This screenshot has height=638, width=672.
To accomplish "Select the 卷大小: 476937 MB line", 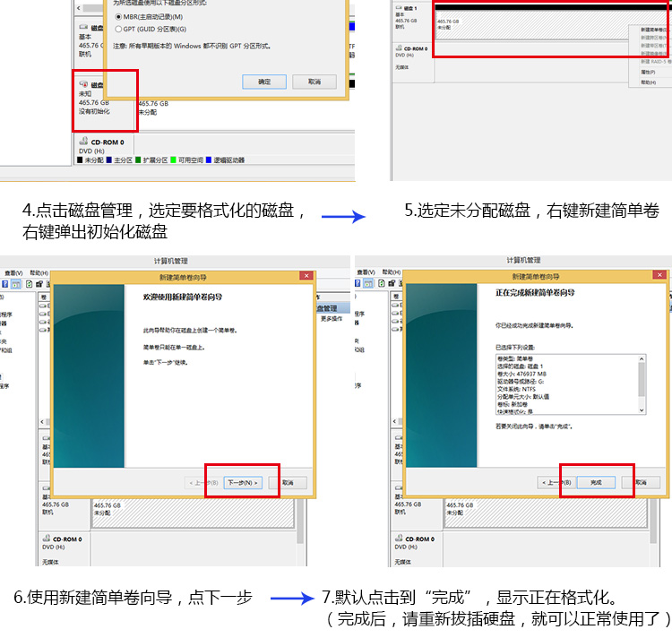I will 522,374.
